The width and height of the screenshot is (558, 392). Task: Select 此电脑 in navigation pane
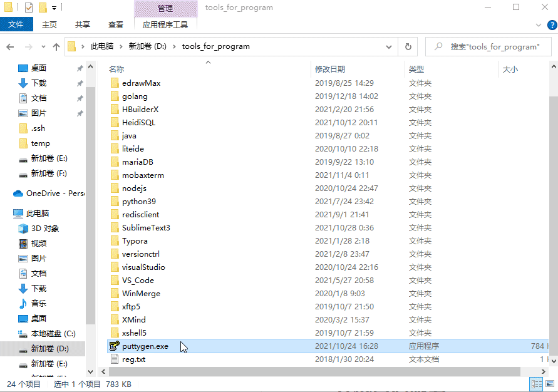tap(31, 214)
